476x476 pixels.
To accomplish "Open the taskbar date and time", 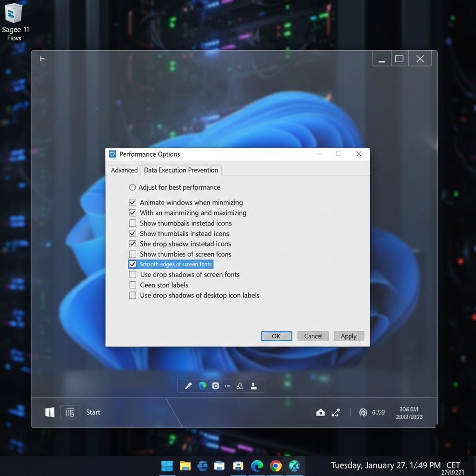I will point(385,465).
